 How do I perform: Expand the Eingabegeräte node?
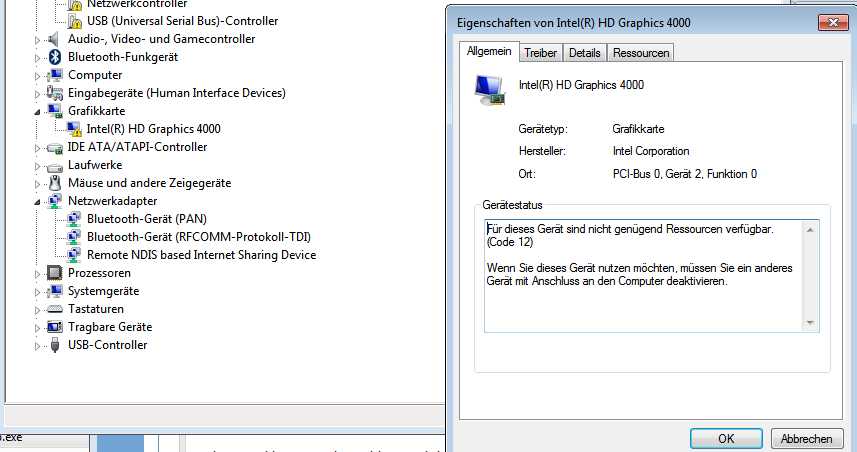coord(37,94)
